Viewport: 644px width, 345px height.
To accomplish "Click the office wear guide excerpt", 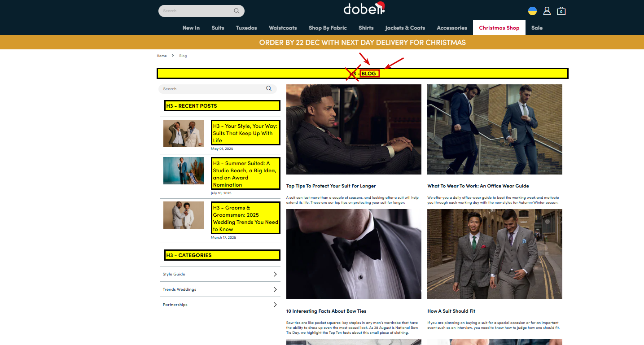I will tap(493, 200).
